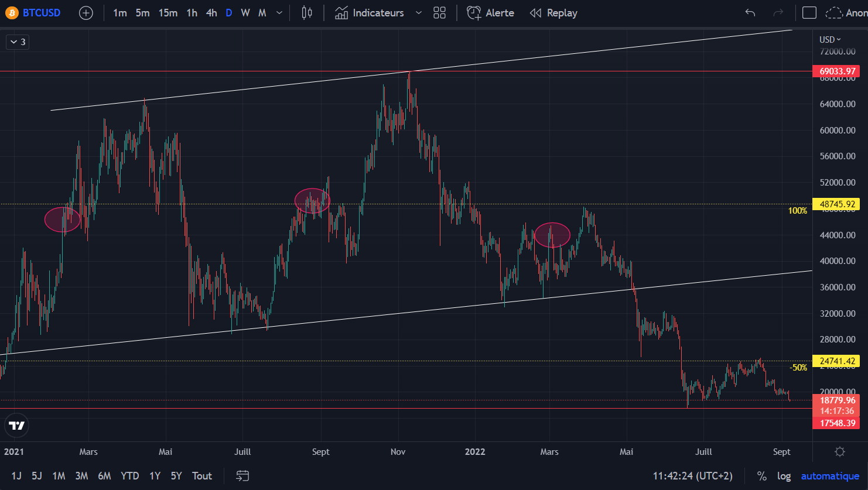Click the Bitcoin symbol logo icon

coord(12,13)
